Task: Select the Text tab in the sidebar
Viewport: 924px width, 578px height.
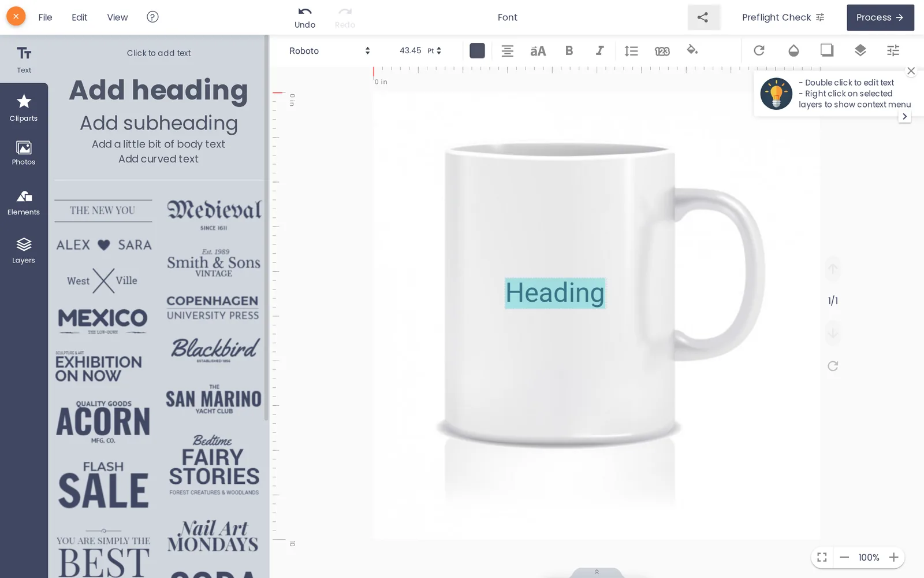Action: point(24,60)
